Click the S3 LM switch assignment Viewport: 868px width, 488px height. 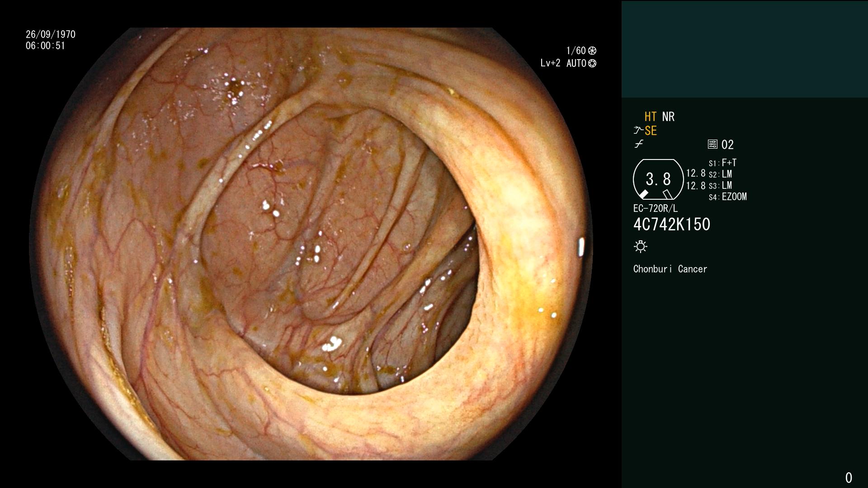tap(720, 186)
